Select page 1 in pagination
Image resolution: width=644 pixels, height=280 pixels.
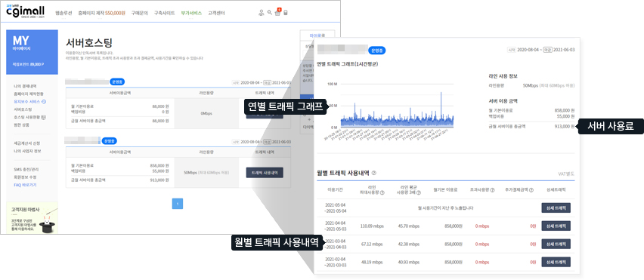178,204
